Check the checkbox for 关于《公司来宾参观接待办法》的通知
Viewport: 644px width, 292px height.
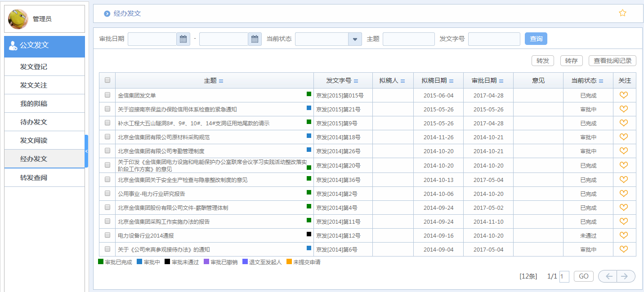coord(107,249)
